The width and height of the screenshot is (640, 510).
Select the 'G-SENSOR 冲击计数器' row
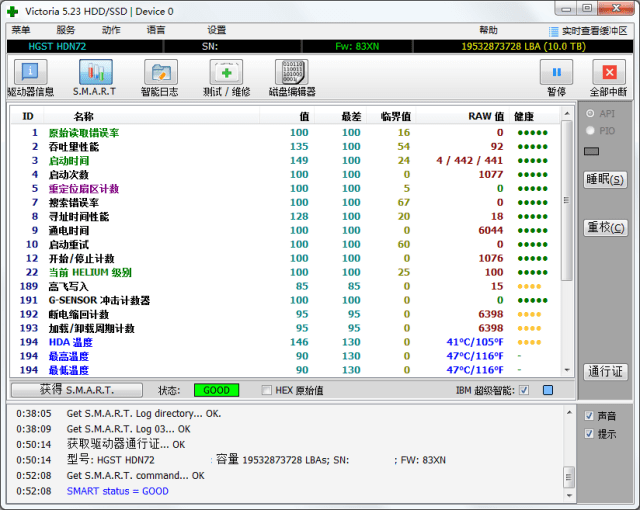click(285, 300)
